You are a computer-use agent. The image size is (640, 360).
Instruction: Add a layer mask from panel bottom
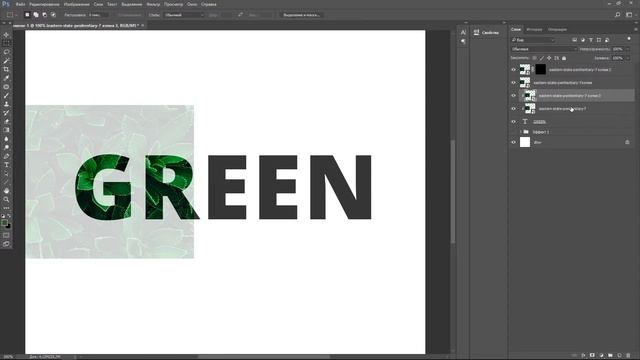(592, 356)
